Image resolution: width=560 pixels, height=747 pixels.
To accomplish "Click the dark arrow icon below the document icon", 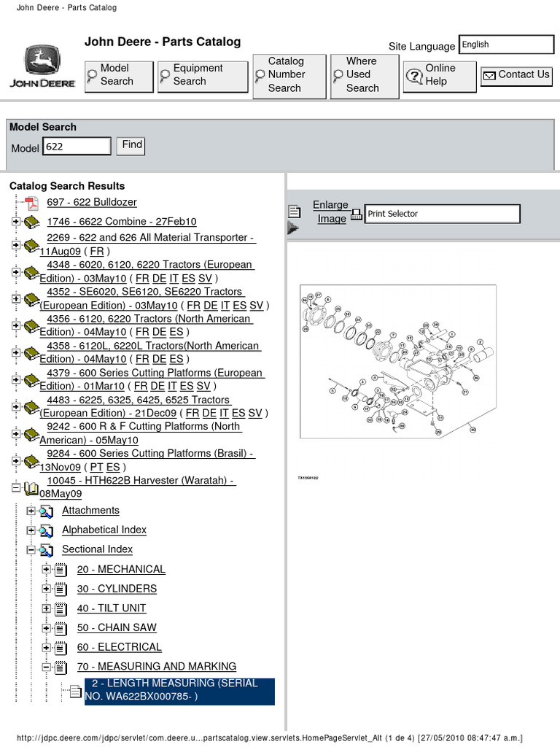I will [x=293, y=228].
